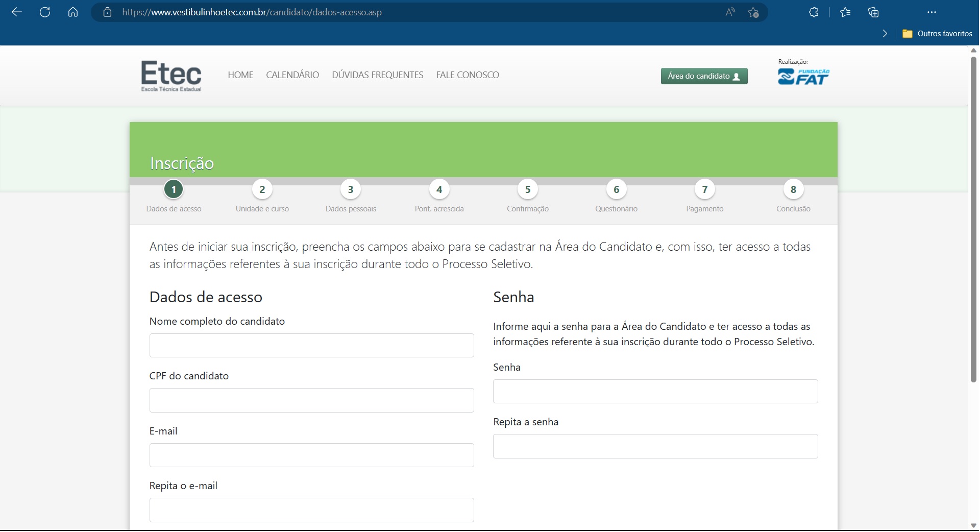Screen dimensions: 980x532
Task: Click the Etec logo
Action: pos(171,76)
